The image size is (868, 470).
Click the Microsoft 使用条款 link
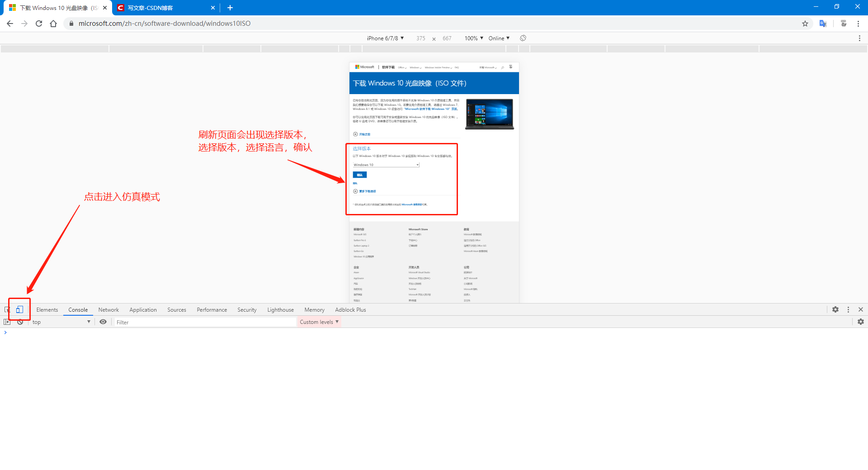(x=411, y=204)
